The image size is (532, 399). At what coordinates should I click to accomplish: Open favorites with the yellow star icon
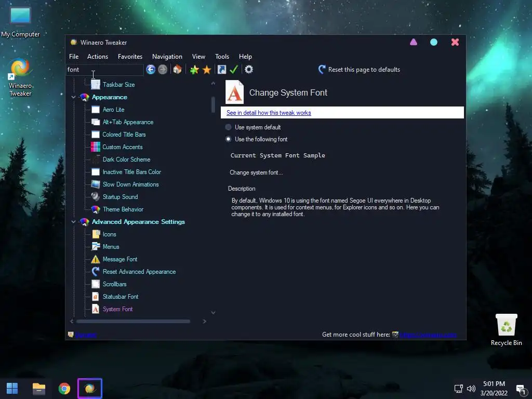(207, 70)
